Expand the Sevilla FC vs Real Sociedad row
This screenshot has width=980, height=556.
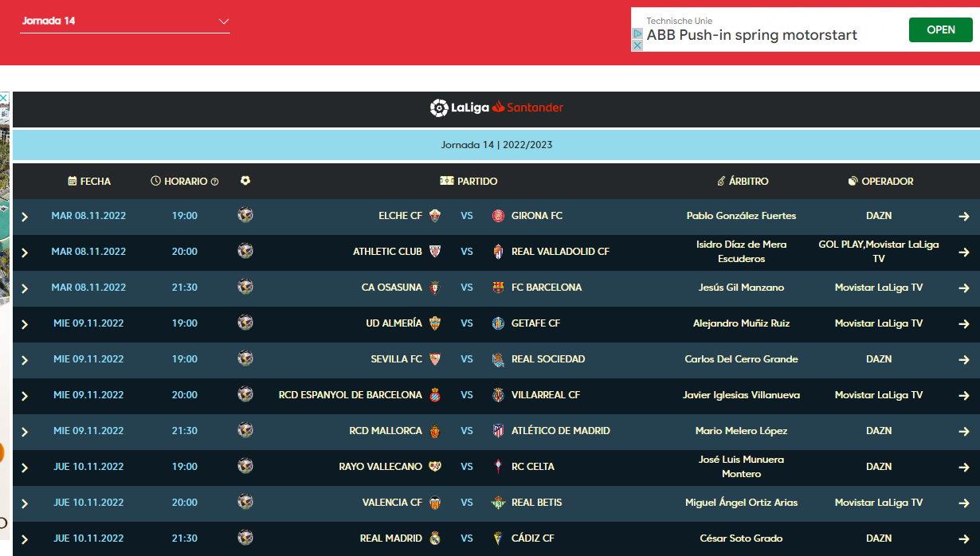[25, 360]
